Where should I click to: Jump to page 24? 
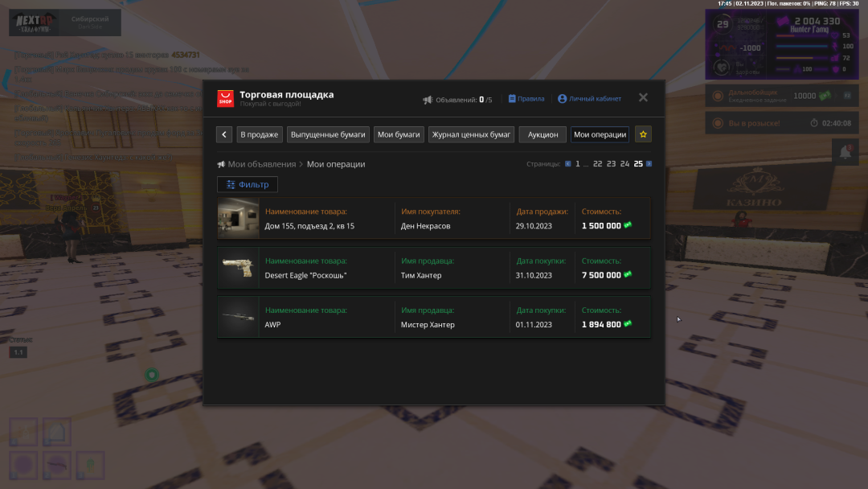pos(624,164)
